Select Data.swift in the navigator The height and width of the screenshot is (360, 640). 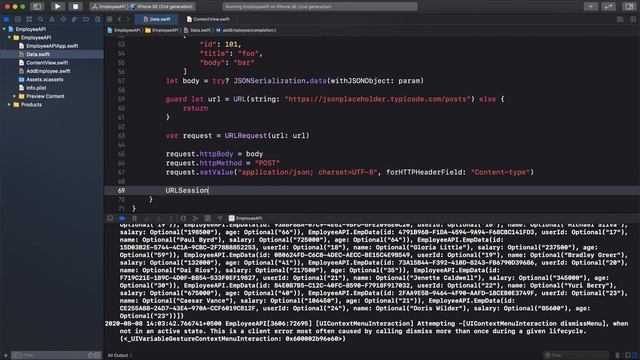[x=52, y=54]
